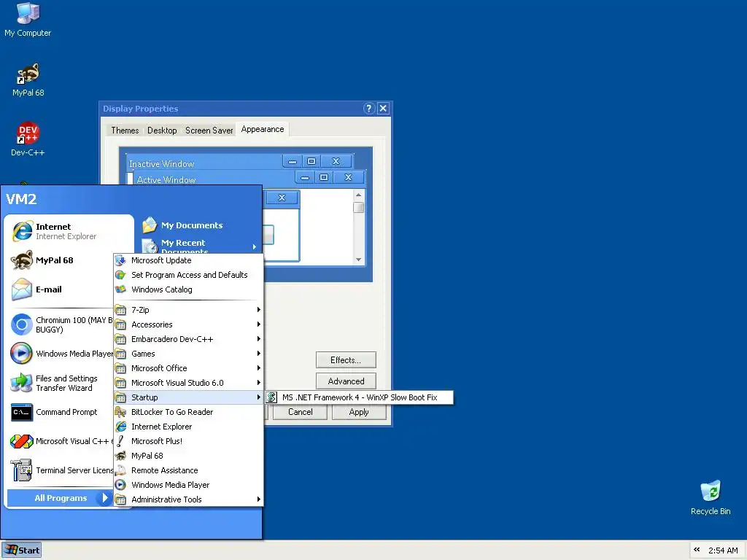This screenshot has height=560, width=747.
Task: Open Windows Media Player in All Programs
Action: pyautogui.click(x=189, y=485)
